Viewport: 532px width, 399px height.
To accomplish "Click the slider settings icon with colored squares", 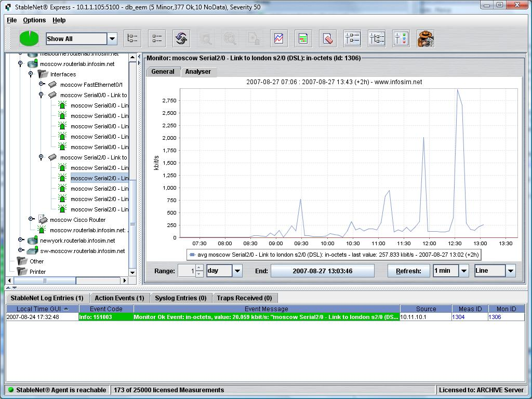I will click(x=401, y=38).
